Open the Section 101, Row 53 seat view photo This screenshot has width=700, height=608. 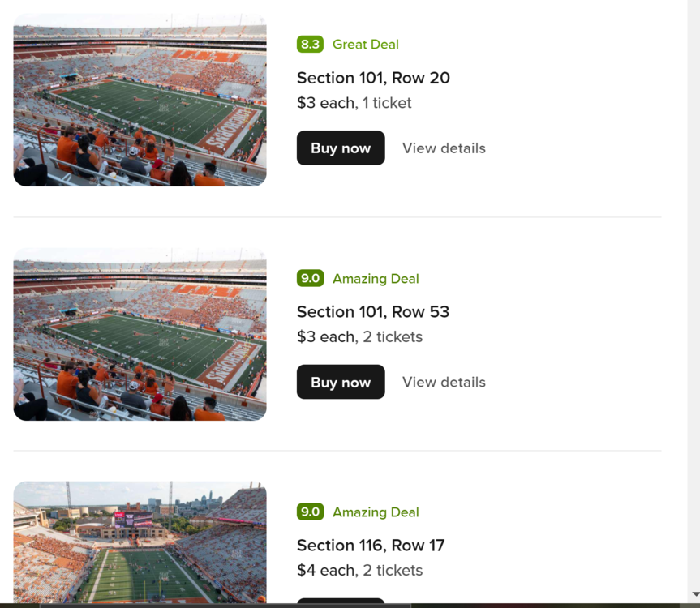140,334
